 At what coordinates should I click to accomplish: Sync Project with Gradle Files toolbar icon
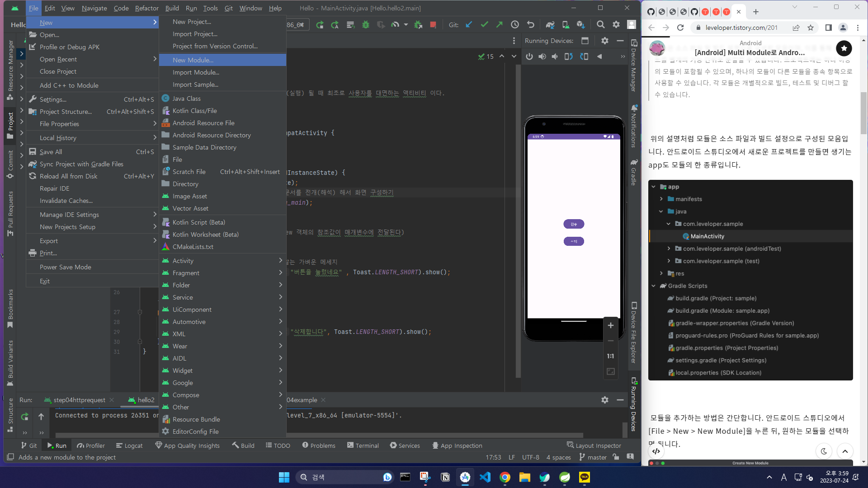[550, 25]
